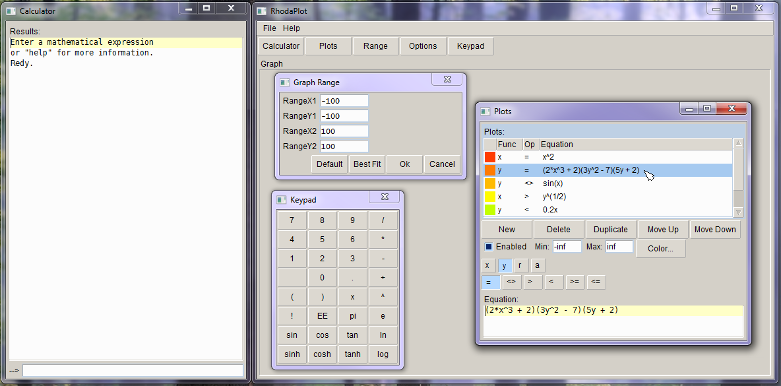
Task: Tap keypad open parenthesis key
Action: tap(292, 297)
